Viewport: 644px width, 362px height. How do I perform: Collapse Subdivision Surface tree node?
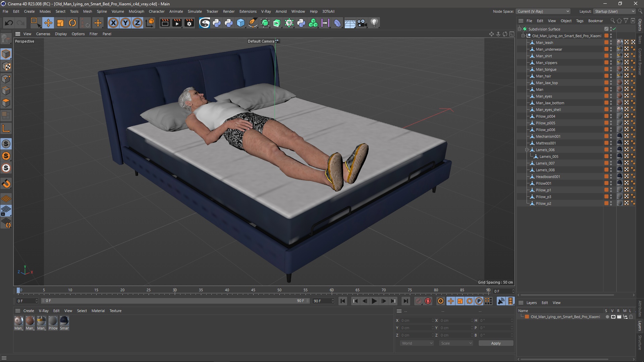pyautogui.click(x=519, y=29)
